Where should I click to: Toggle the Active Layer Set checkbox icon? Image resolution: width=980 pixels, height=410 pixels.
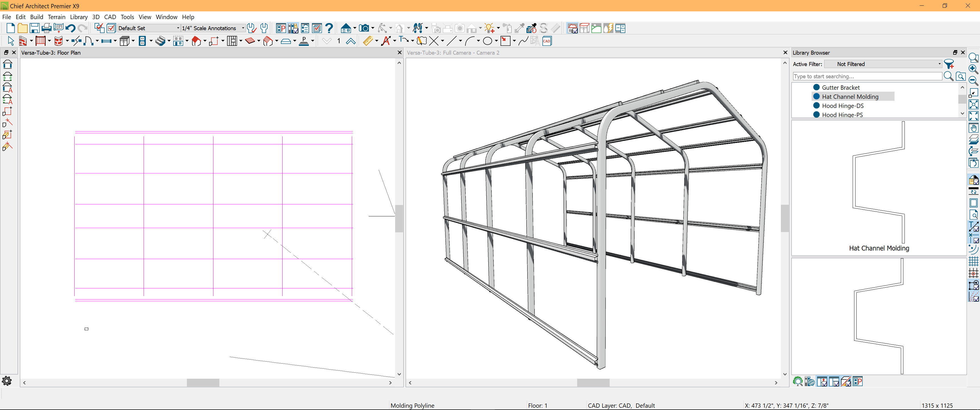[111, 28]
